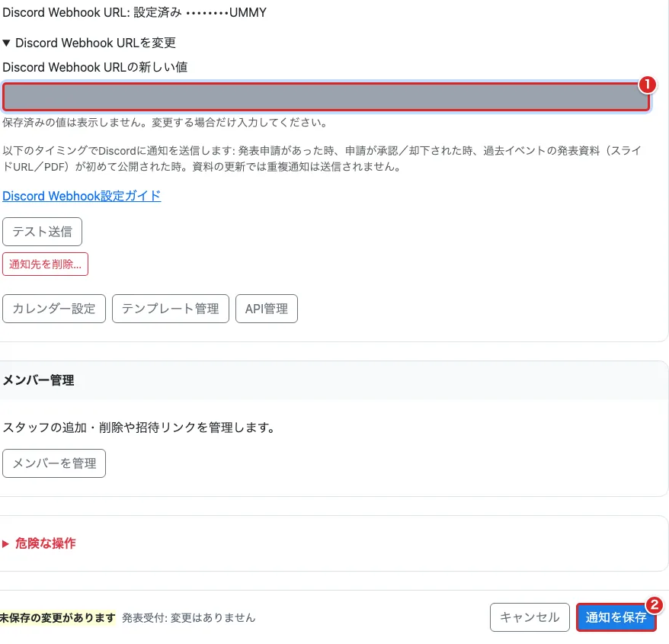This screenshot has height=644, width=669.
Task: Open API管理
Action: (267, 309)
